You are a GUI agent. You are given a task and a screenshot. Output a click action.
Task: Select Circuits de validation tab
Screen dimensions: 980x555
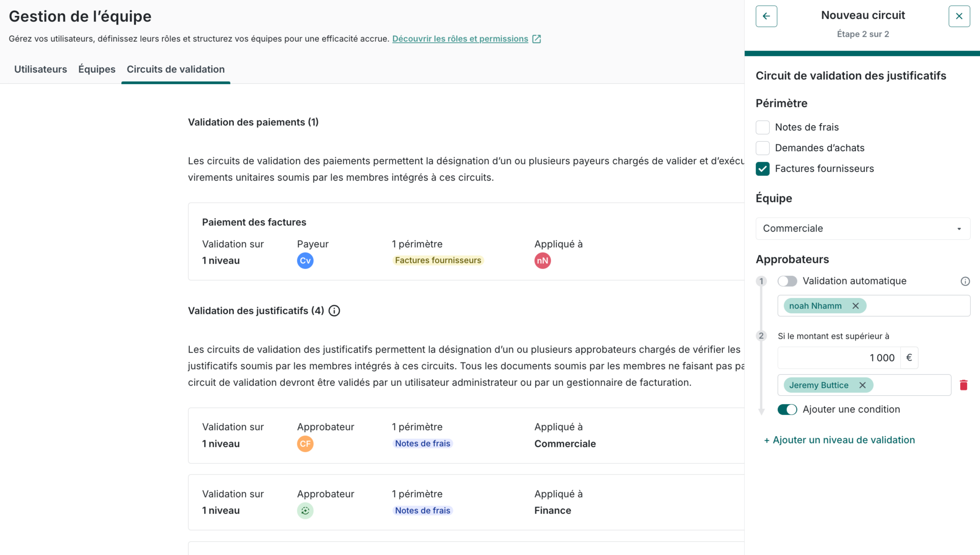pos(176,69)
